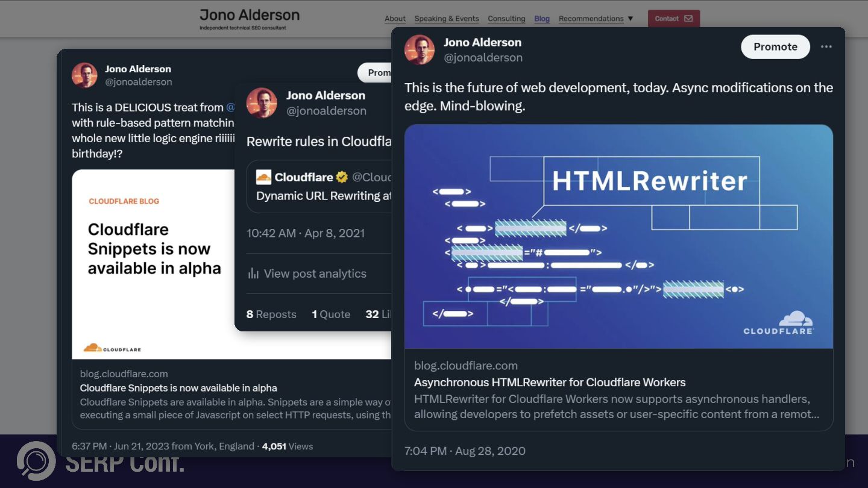Click the Promote button on HTMLRewriter tweet
This screenshot has width=868, height=488.
tap(775, 47)
